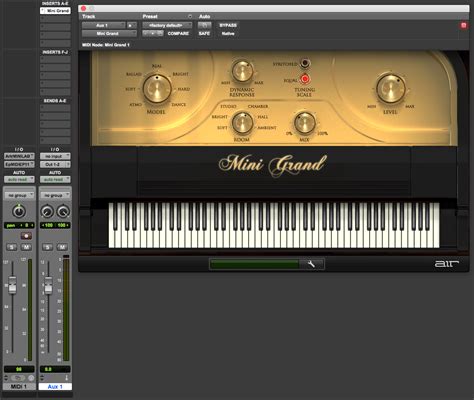
Task: Click the small arrow button beside Out 1-2
Action: (68, 164)
